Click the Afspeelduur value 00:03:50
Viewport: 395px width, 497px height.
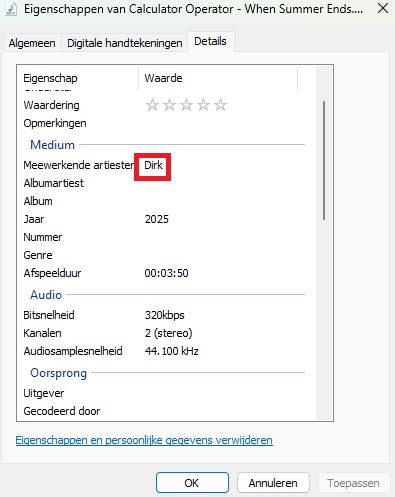click(x=166, y=273)
